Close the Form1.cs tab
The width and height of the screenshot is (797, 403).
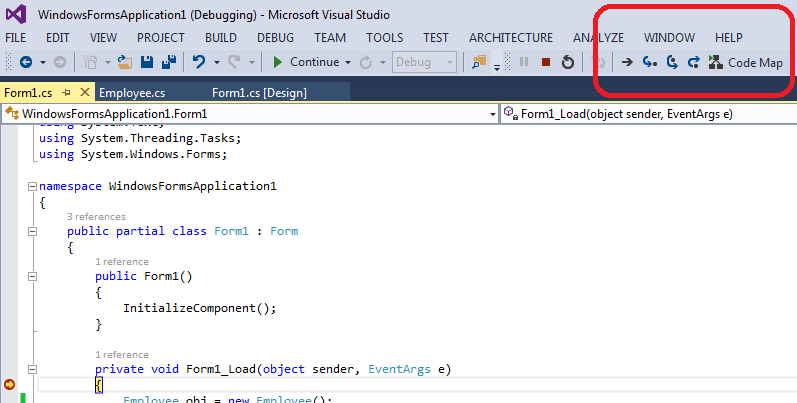click(85, 92)
